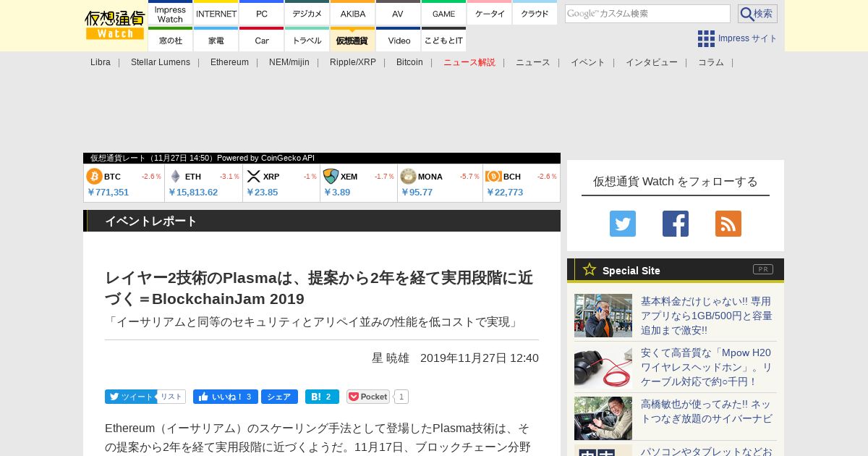Image resolution: width=868 pixels, height=456 pixels.
Task: Select the 仮想通貨 tab
Action: [x=353, y=40]
